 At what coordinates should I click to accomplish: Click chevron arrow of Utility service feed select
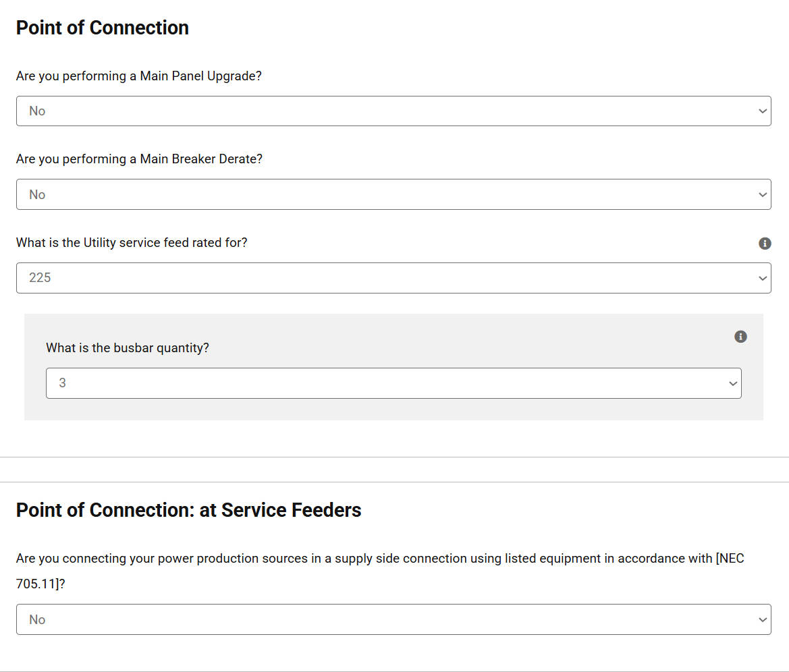click(x=762, y=278)
